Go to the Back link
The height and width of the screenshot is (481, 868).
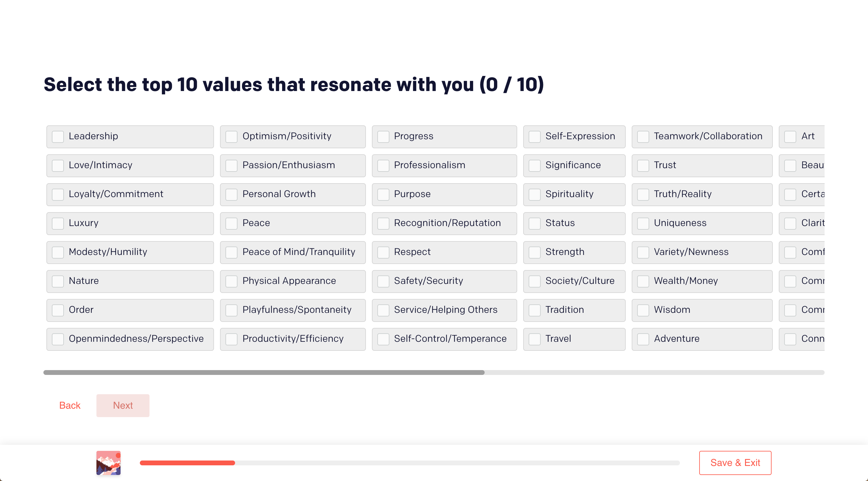[70, 405]
